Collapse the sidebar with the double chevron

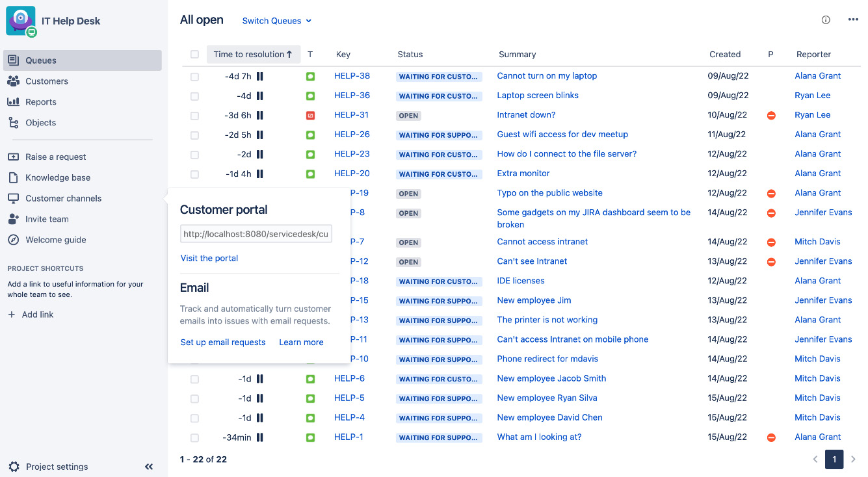click(148, 467)
